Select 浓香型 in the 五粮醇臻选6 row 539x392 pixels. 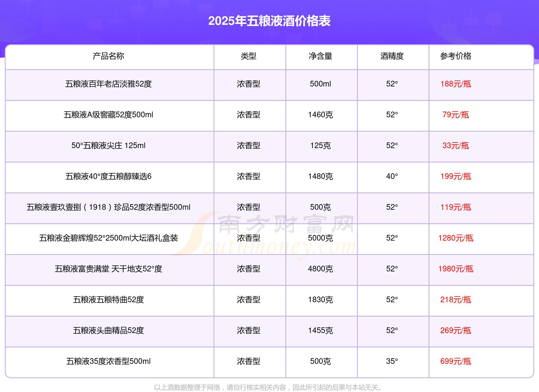tap(249, 176)
